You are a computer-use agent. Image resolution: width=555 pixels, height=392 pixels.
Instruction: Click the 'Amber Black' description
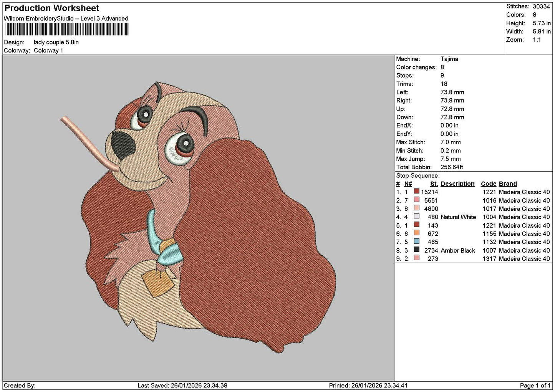pyautogui.click(x=458, y=251)
